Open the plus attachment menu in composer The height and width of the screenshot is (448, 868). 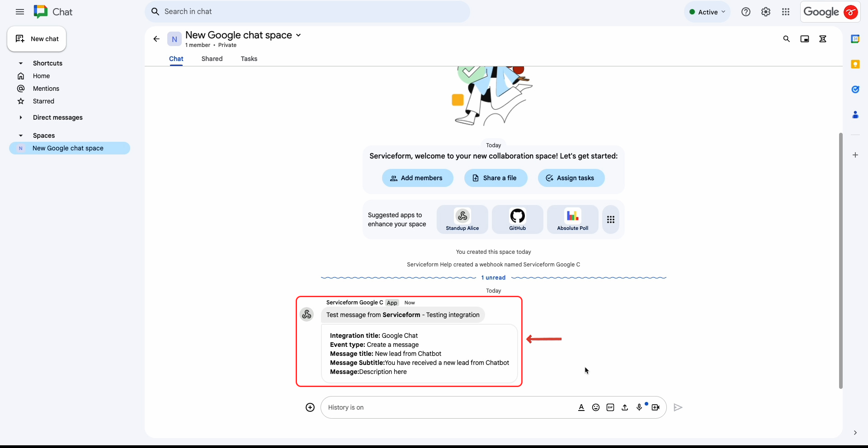310,407
